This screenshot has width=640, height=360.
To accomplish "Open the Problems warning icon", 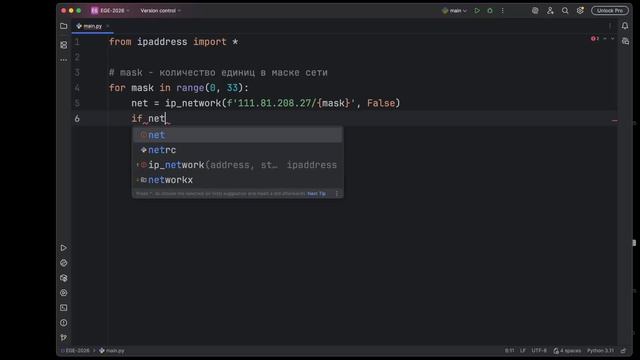I will pos(64,323).
